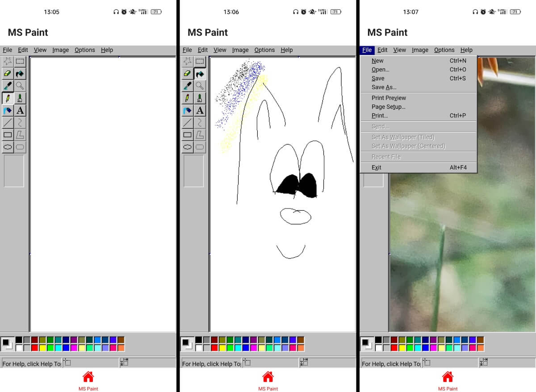Select the Pencil tool

click(x=7, y=98)
